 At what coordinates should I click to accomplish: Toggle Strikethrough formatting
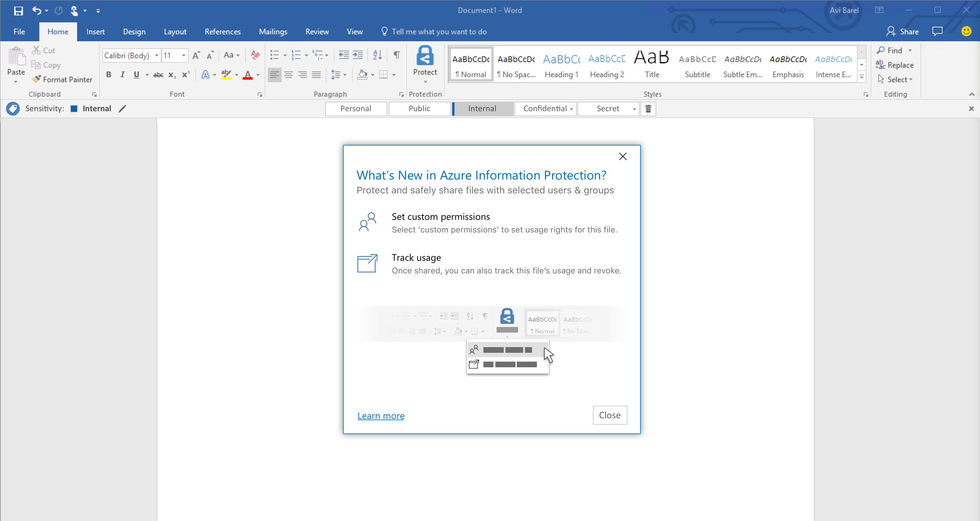click(x=158, y=75)
